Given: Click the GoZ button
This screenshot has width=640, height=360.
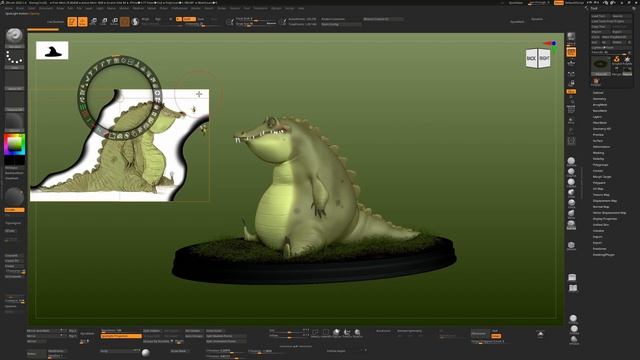Looking at the screenshot, I should [x=595, y=42].
